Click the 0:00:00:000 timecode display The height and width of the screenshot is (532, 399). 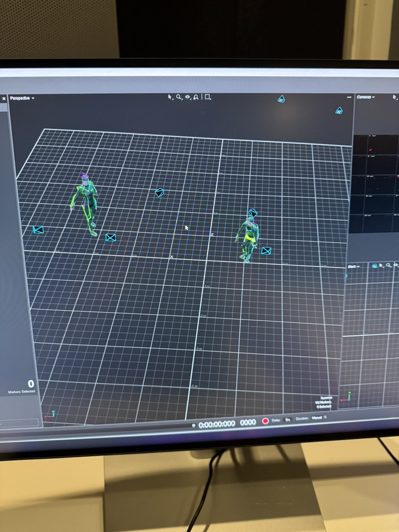pyautogui.click(x=217, y=424)
